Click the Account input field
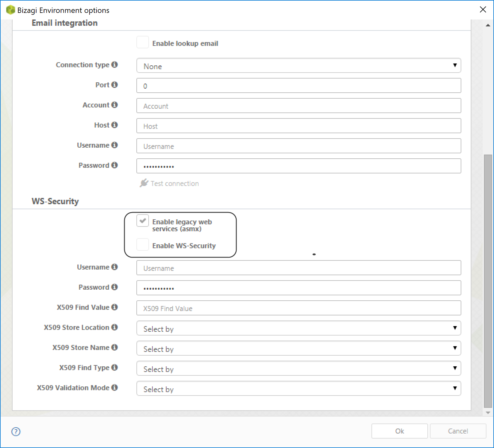The height and width of the screenshot is (448, 494). (x=299, y=106)
